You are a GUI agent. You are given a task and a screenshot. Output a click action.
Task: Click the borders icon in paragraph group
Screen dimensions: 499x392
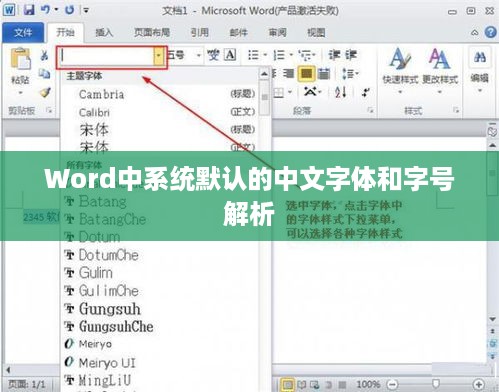point(279,92)
